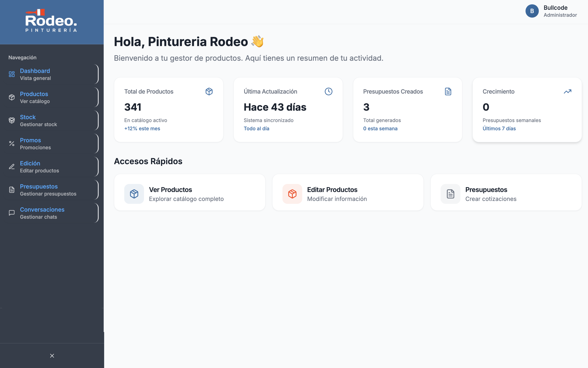Screen dimensions: 588x368
Task: Click the waving hand emoji
Action: point(257,41)
